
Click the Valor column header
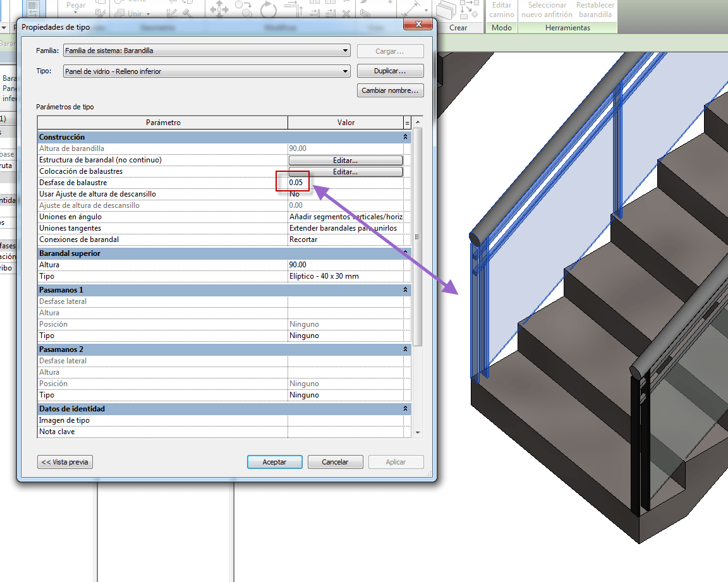coord(346,123)
